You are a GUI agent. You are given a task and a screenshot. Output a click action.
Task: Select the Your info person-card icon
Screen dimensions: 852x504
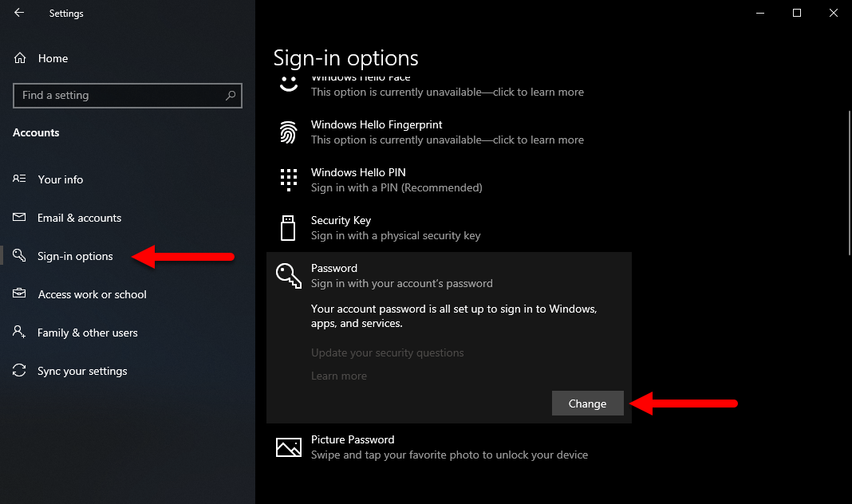click(x=19, y=179)
